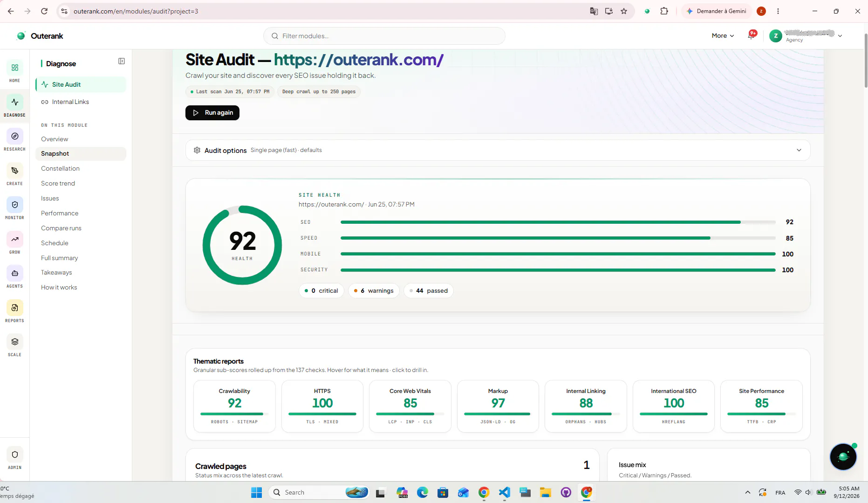The image size is (868, 503).
Task: Open the HTTPS thematic report card
Action: coord(322,407)
